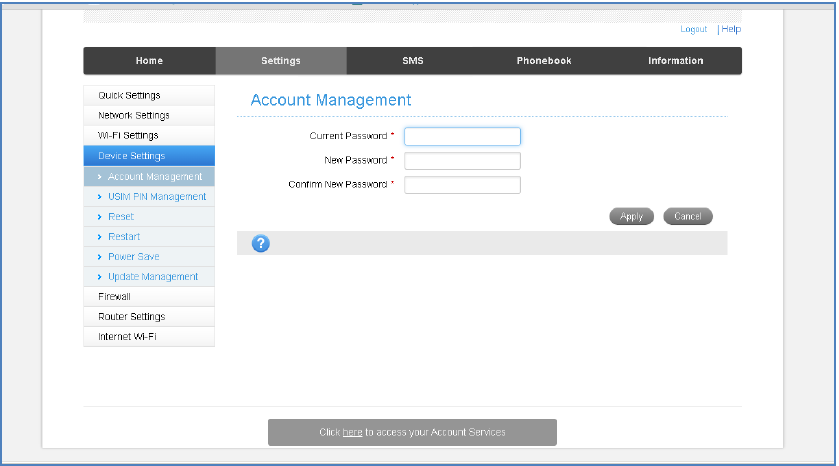Viewport: 839px width, 466px height.
Task: Open USIM PIN Management submenu item
Action: [157, 197]
